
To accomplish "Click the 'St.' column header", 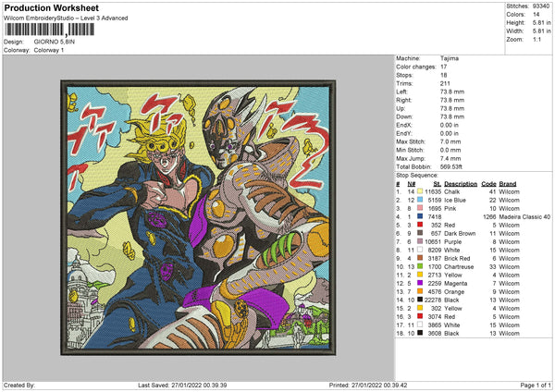I will click(x=438, y=184).
